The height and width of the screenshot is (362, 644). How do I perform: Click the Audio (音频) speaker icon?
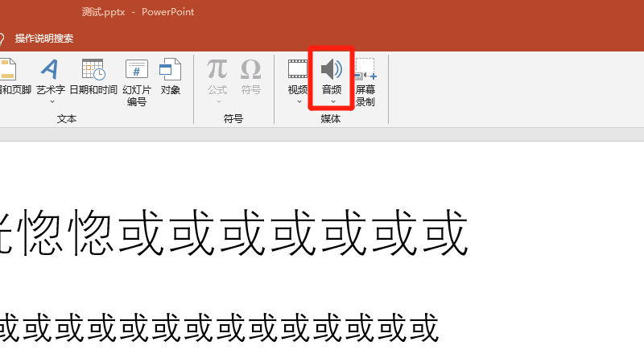click(332, 70)
